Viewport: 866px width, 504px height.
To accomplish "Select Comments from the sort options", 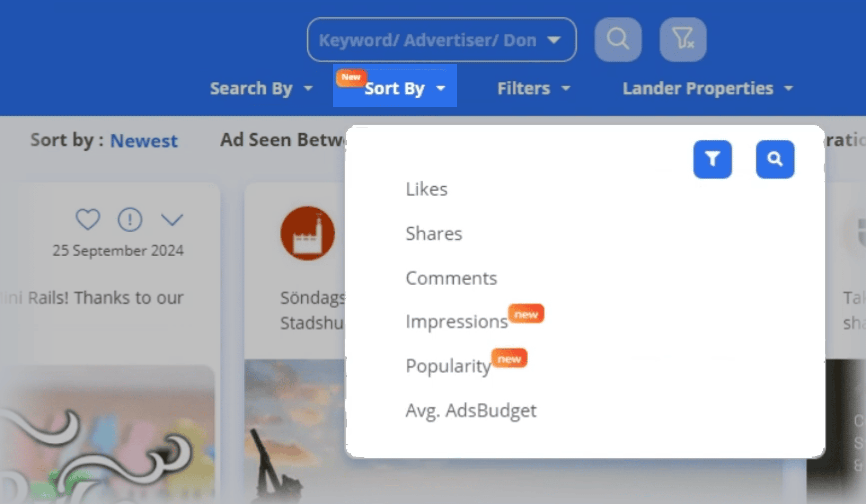I will [451, 277].
